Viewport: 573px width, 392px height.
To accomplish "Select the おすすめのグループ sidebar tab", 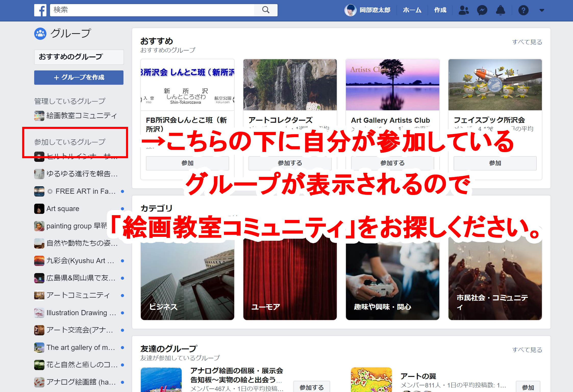I will (x=79, y=57).
